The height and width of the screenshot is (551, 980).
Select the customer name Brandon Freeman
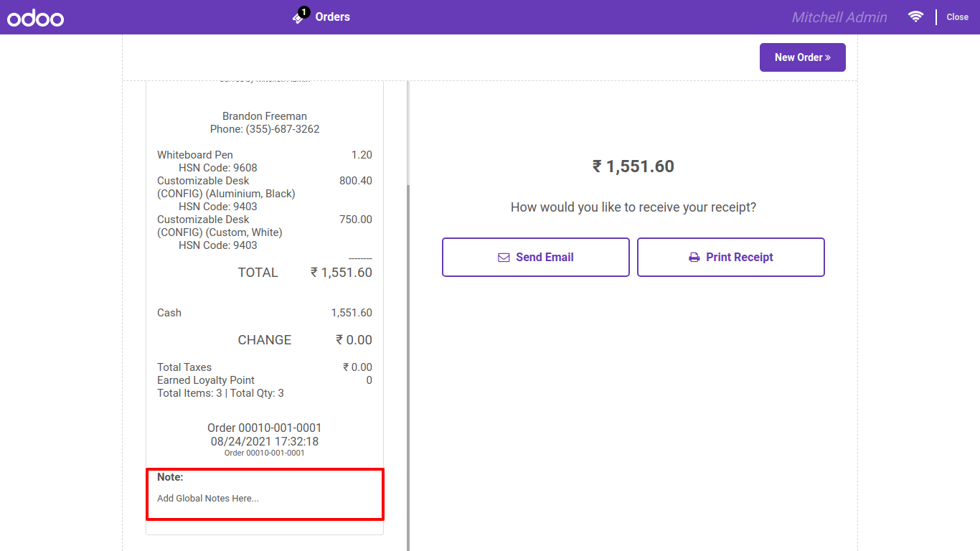(x=265, y=116)
